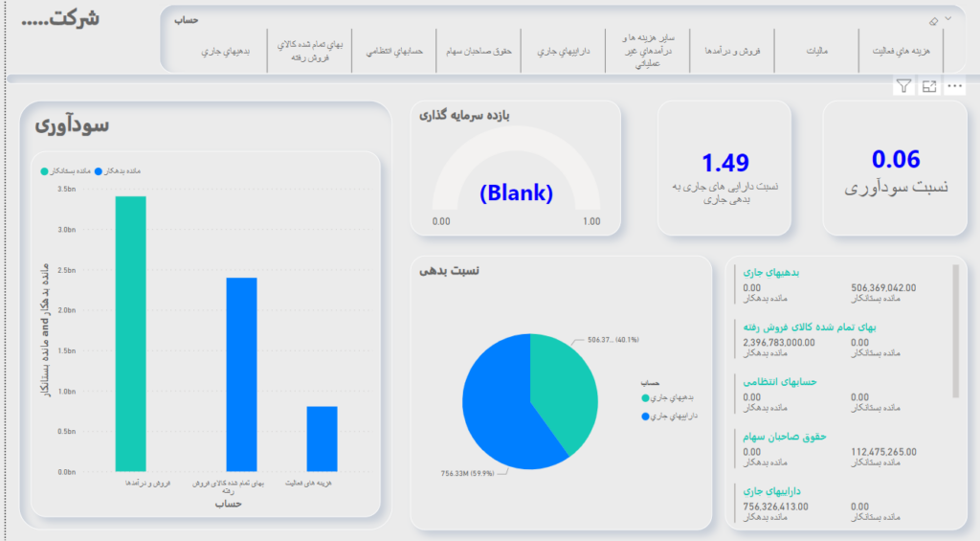The height and width of the screenshot is (541, 980).
Task: Click the 506.37... (40.1%) pie data label
Action: (613, 340)
